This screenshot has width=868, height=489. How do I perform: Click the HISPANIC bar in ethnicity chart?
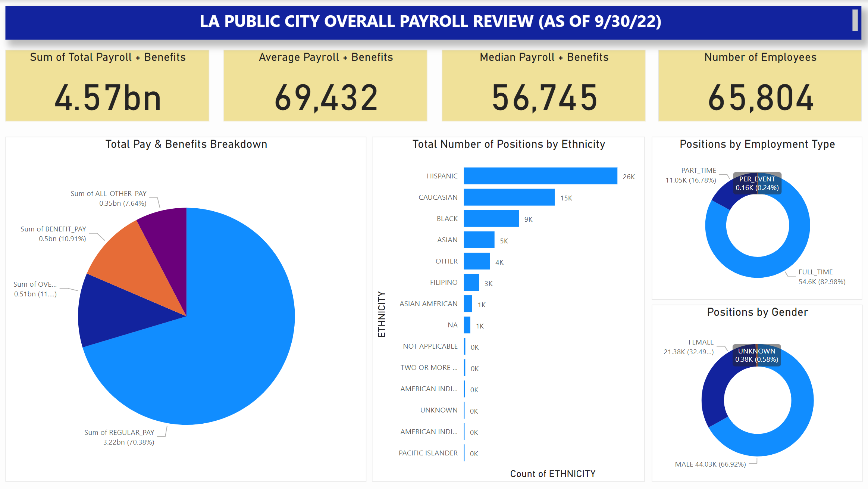pyautogui.click(x=540, y=176)
